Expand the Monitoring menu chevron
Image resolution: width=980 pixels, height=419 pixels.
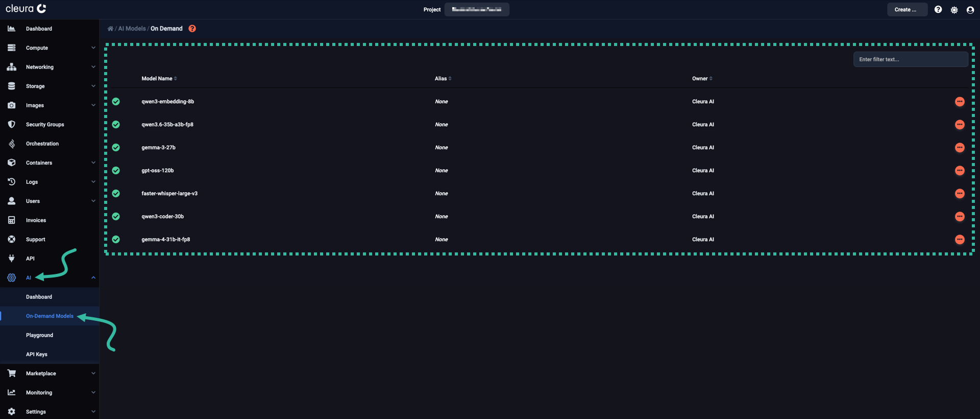click(x=93, y=392)
